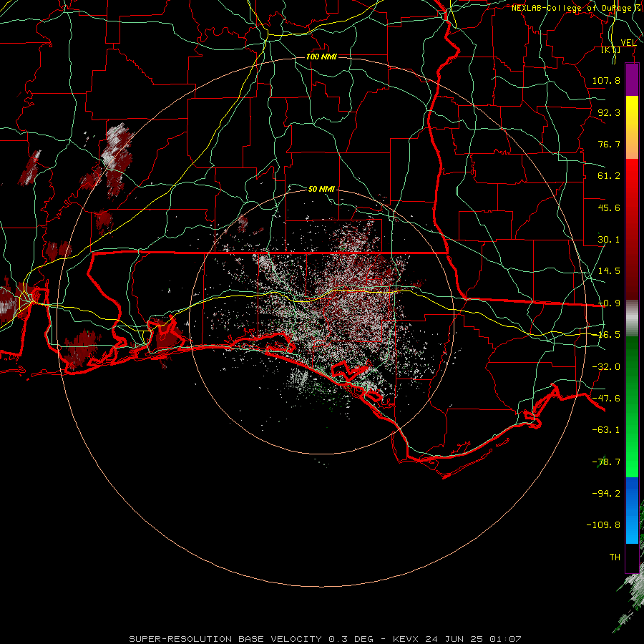Screen dimensions: 644x644
Task: Click the 14.5 velocity scale value
Action: click(x=609, y=271)
